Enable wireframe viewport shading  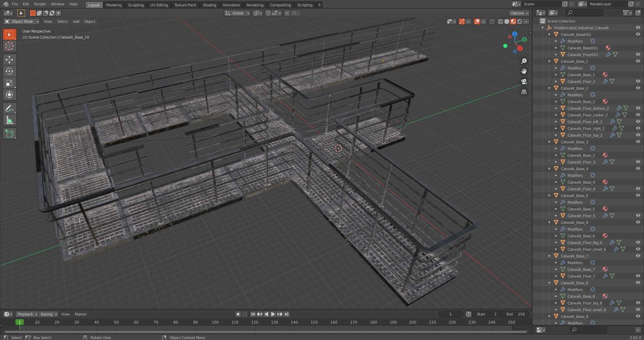pos(500,21)
